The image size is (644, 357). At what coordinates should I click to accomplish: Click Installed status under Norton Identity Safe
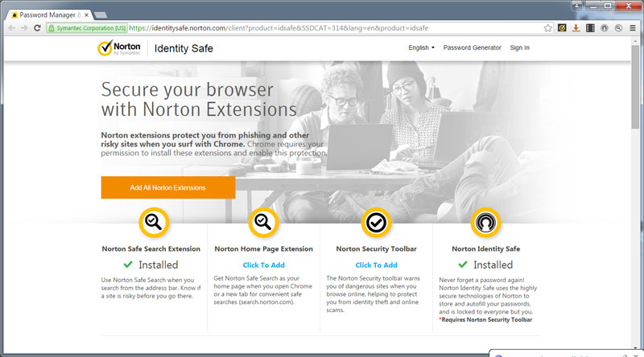click(485, 265)
